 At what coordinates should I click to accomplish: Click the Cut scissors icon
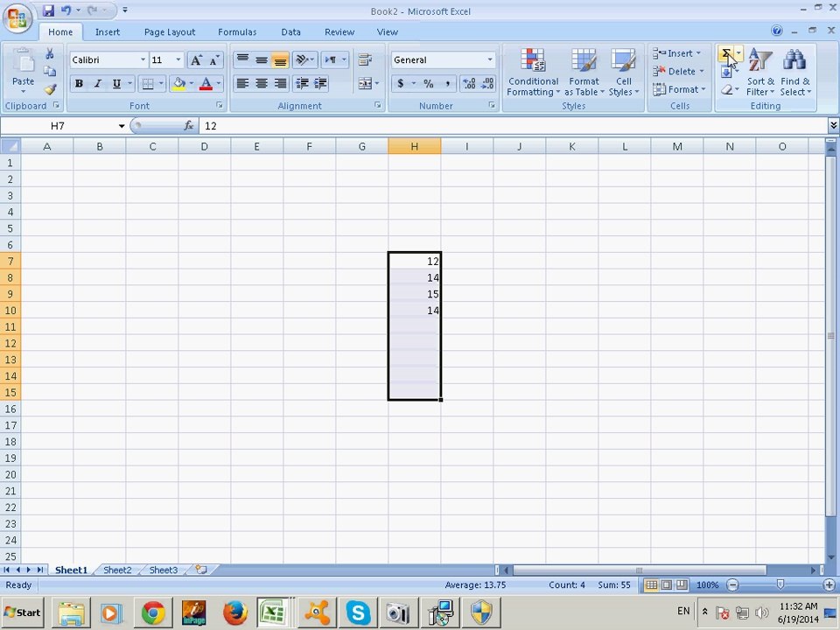50,54
